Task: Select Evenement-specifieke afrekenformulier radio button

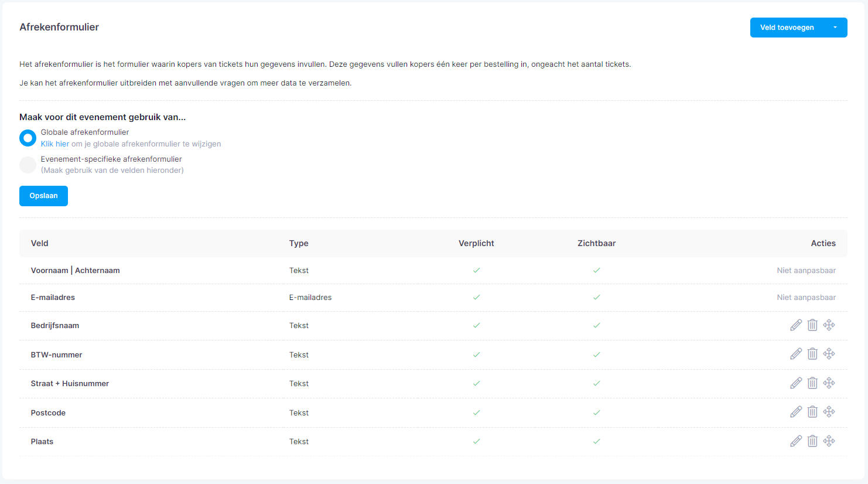Action: tap(28, 165)
